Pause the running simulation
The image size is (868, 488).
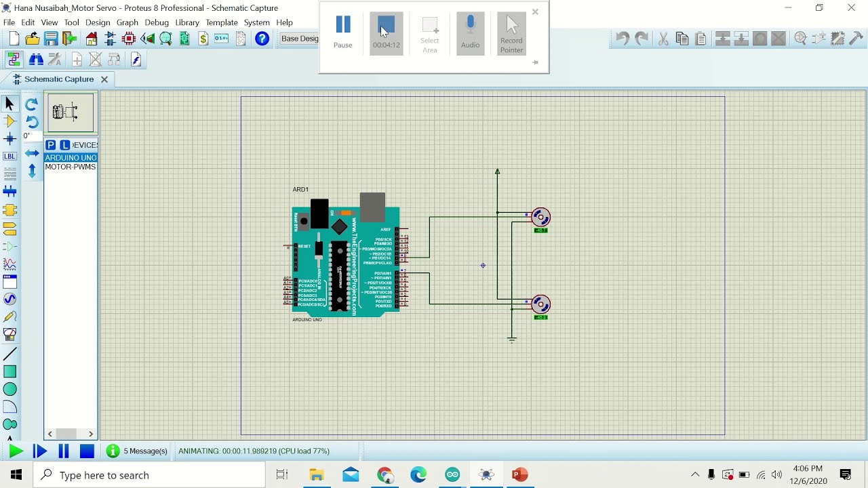[64, 451]
